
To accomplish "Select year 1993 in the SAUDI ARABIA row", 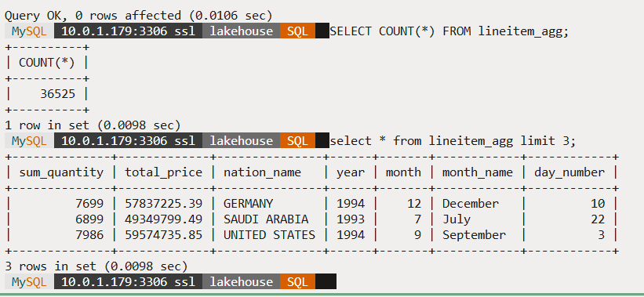I will pyautogui.click(x=351, y=219).
